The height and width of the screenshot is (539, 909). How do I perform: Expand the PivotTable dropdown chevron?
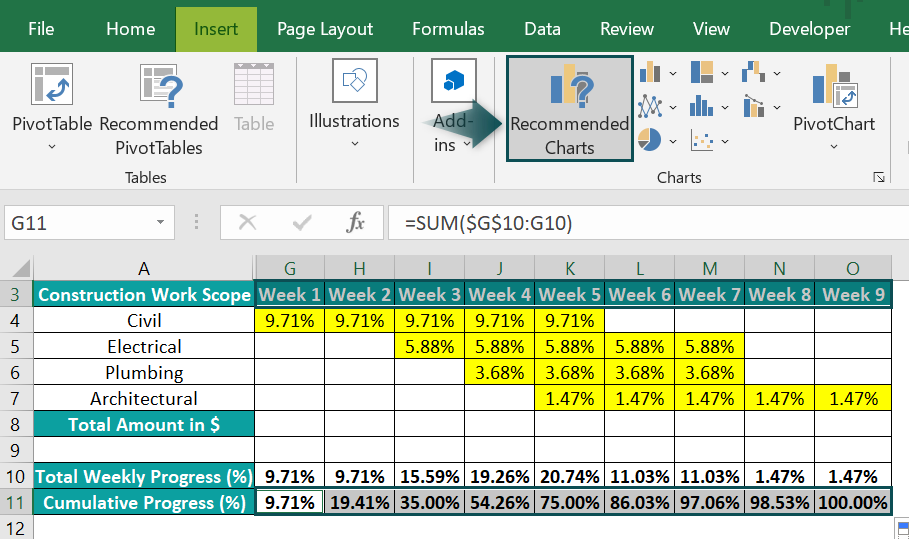coord(52,147)
